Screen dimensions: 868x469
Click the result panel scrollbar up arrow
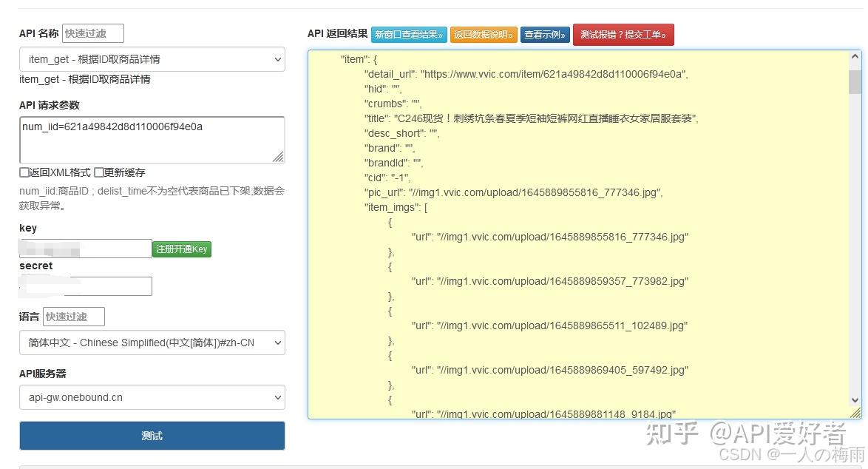855,55
